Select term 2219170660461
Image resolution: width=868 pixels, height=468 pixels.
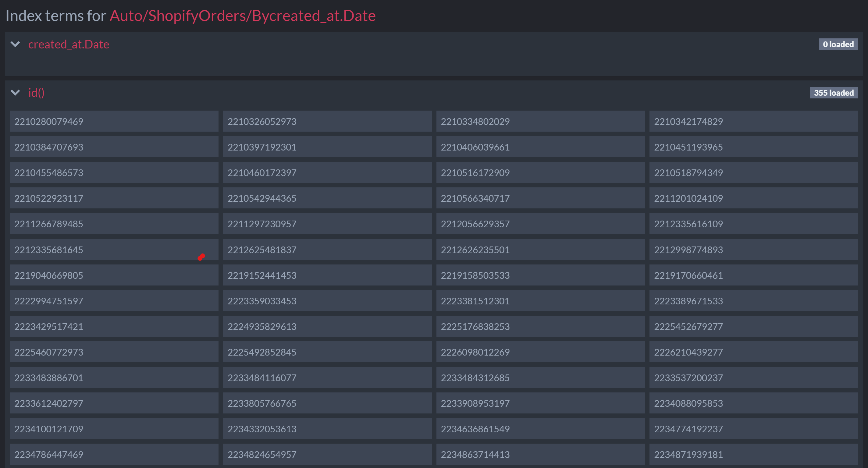click(754, 275)
